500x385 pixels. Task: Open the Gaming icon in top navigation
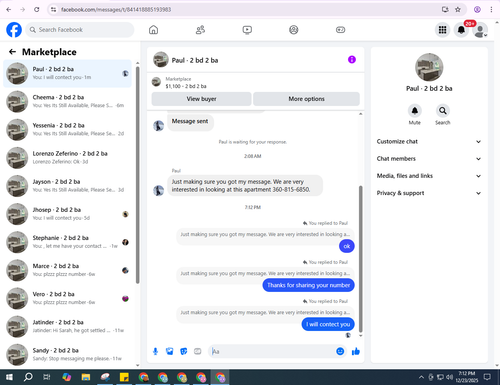point(340,30)
